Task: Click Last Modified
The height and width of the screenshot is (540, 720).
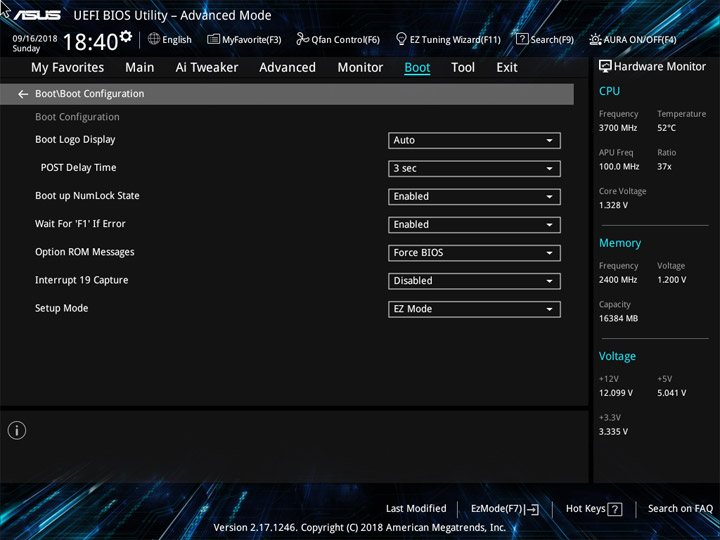Action: pyautogui.click(x=416, y=509)
